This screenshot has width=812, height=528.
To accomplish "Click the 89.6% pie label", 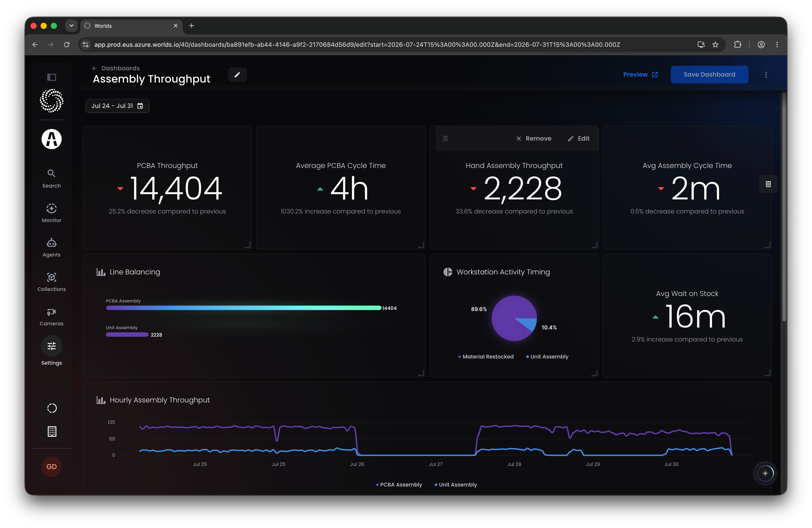I will click(x=479, y=309).
